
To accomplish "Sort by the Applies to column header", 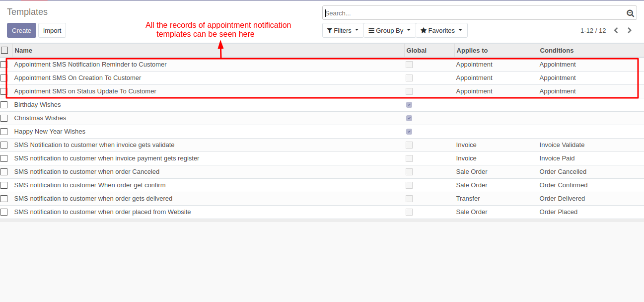I will 472,50.
